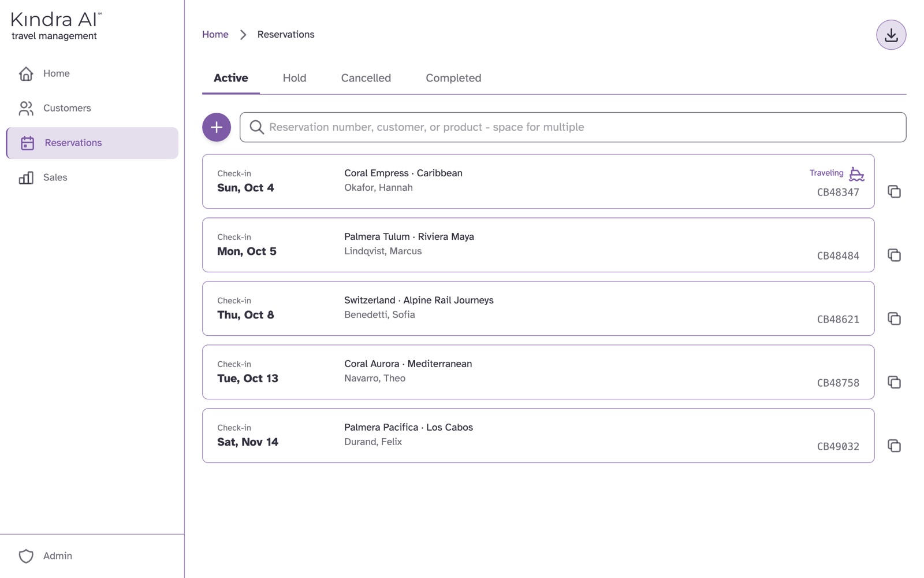
Task: Click the download icon button
Action: tap(891, 35)
